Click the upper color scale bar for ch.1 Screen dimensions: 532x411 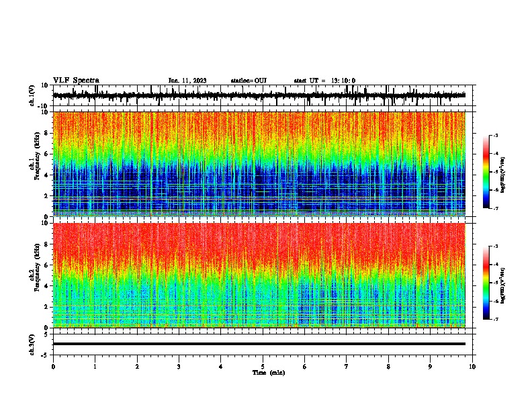click(x=486, y=172)
